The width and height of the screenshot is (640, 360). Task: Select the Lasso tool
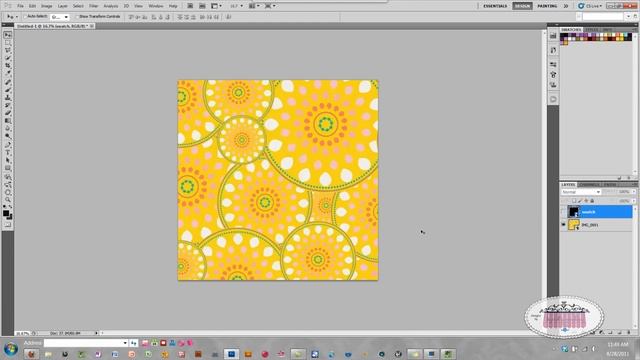tap(8, 51)
